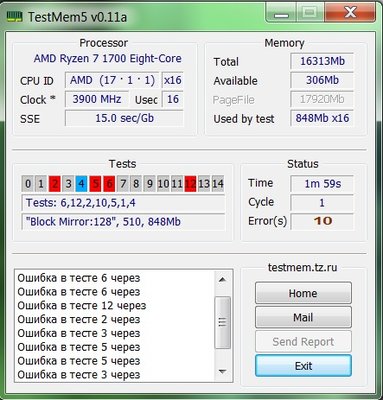Click the log scrollbar down arrow
The height and width of the screenshot is (400, 383).
click(222, 371)
